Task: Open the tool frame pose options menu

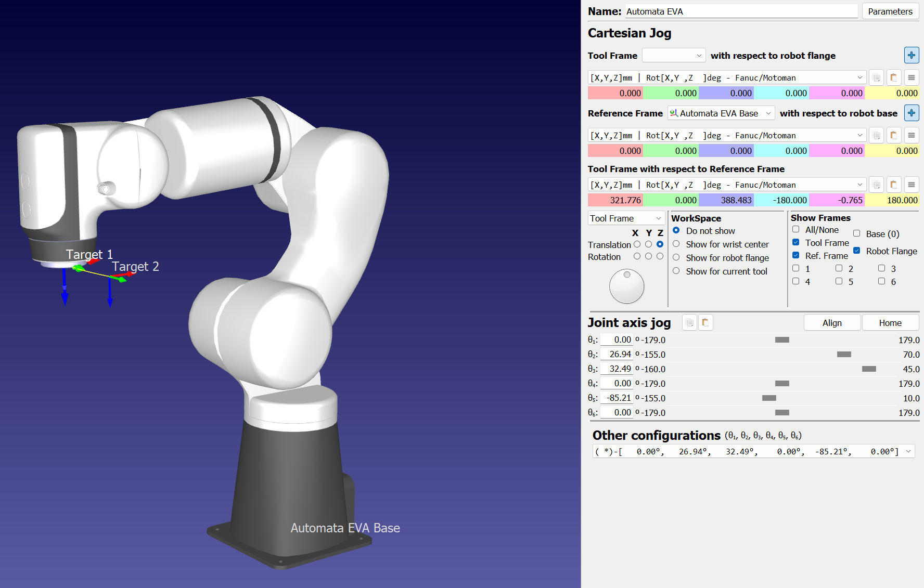Action: tap(911, 77)
